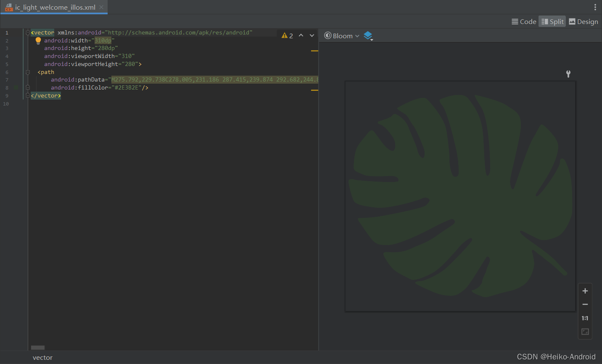Image resolution: width=602 pixels, height=364 pixels.
Task: Click the wrench icon above the preview
Action: 568,74
